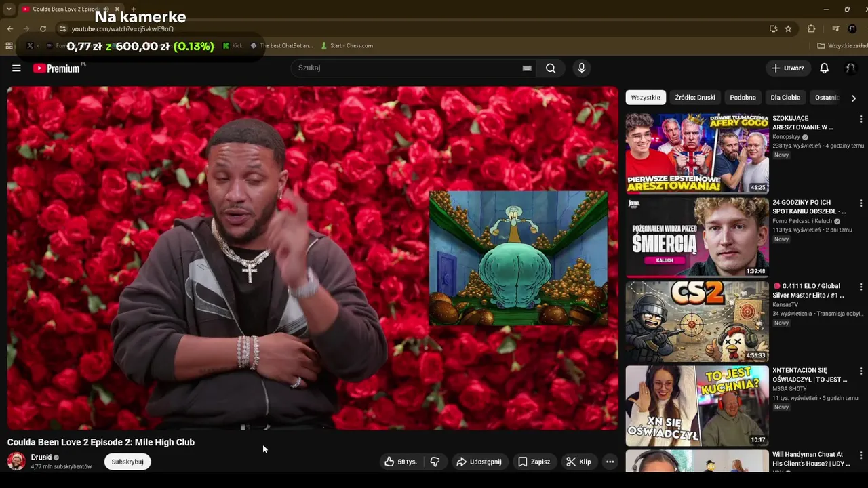
Task: Switch to the Coulda Been Love browser tab
Action: pyautogui.click(x=64, y=9)
